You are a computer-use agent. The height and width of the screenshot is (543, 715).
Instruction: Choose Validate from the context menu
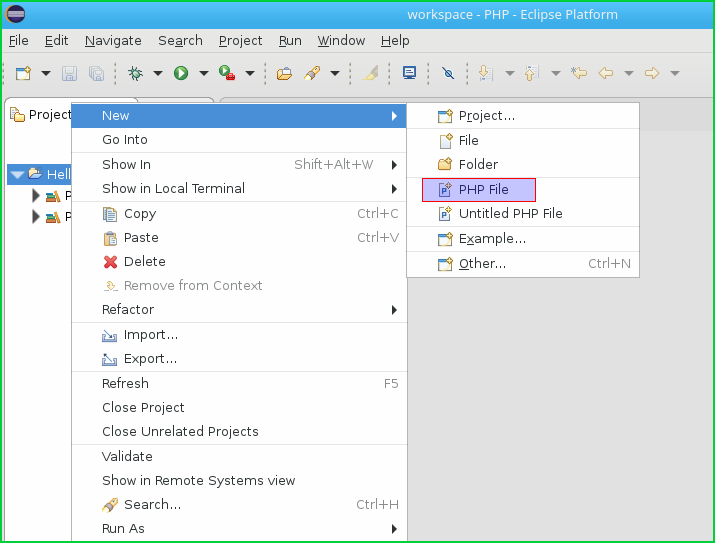tap(239, 456)
